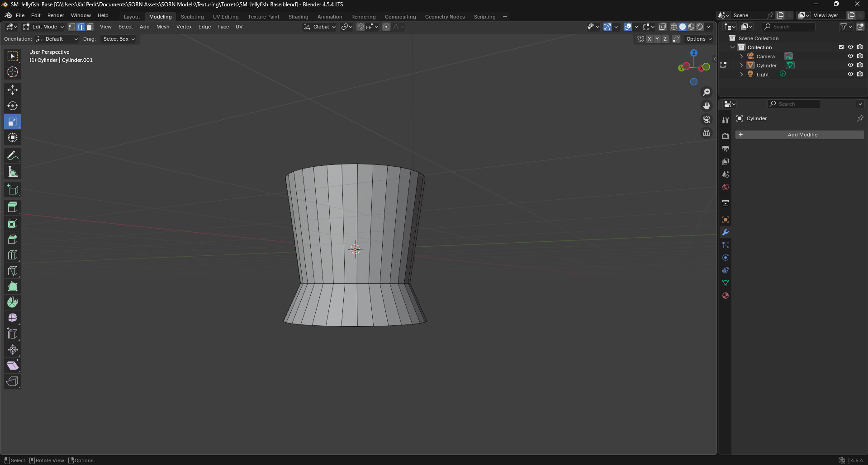
Task: Click the Annotate pencil tool
Action: point(13,156)
